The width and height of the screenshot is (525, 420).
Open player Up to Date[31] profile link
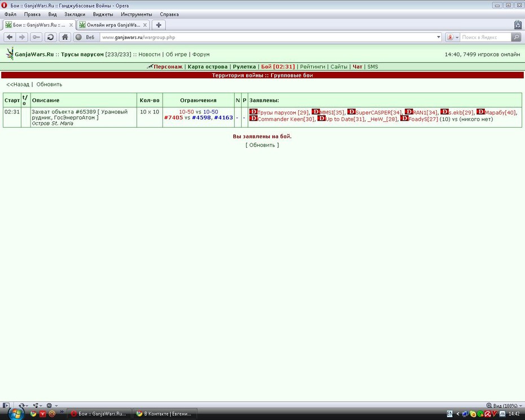pos(345,119)
